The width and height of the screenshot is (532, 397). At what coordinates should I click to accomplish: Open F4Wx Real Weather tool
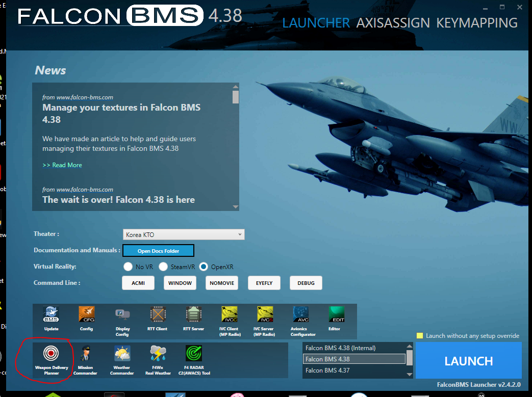(x=158, y=353)
